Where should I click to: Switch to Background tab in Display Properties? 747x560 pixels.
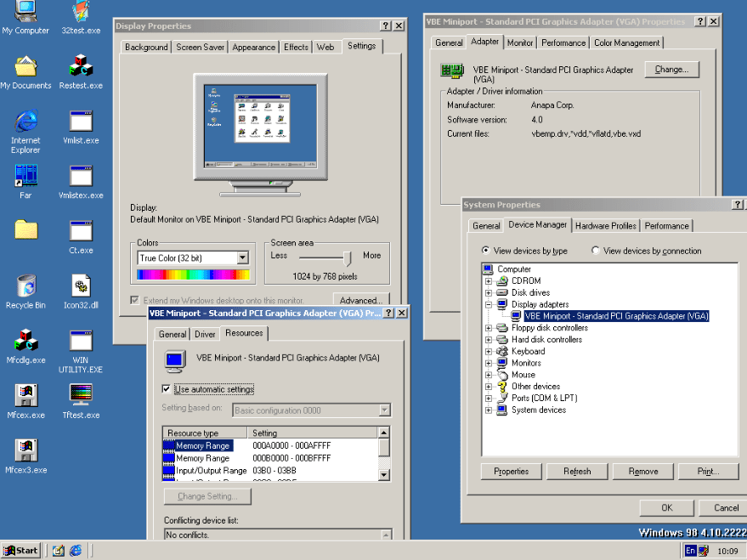146,47
